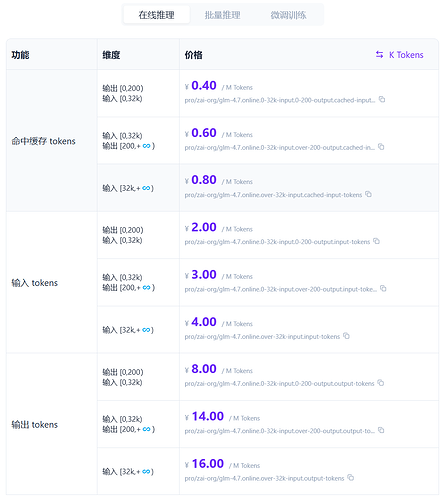441x500 pixels.
Task: Switch to the 微调训练 tab
Action: (288, 15)
